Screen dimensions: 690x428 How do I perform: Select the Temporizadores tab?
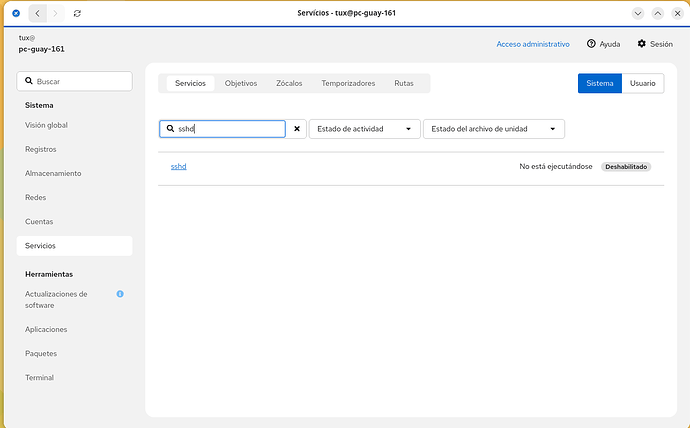tap(348, 83)
